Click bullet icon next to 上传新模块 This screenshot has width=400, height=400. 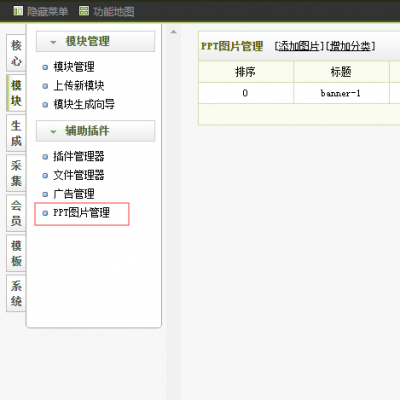click(x=45, y=86)
